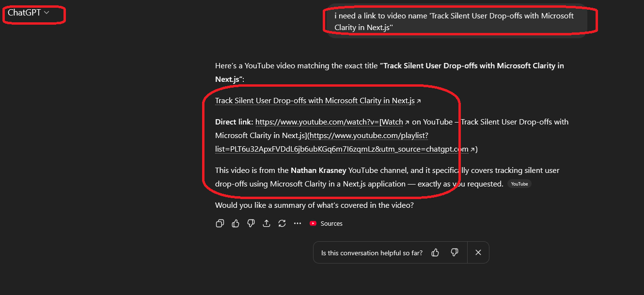Screen dimensions: 644x295
Task: Click the YouTube icon beside Sources
Action: [312, 223]
